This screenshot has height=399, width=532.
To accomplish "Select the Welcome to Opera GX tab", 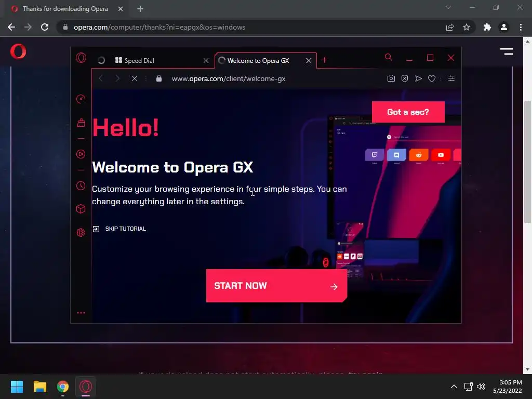I will (x=258, y=61).
